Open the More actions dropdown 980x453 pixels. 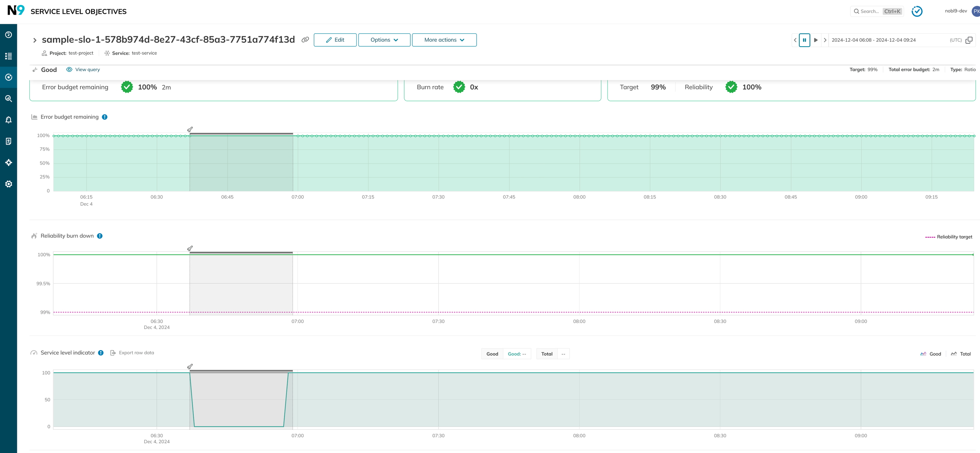pyautogui.click(x=444, y=40)
